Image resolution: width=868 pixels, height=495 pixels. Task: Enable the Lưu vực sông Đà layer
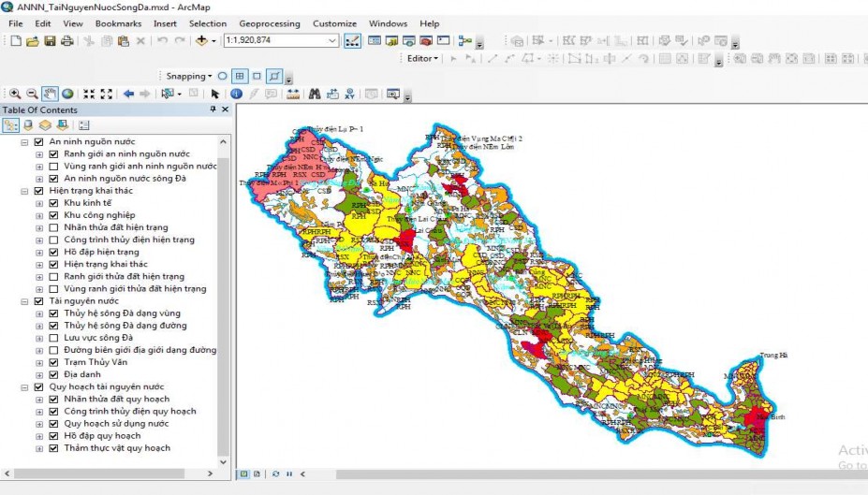52,338
